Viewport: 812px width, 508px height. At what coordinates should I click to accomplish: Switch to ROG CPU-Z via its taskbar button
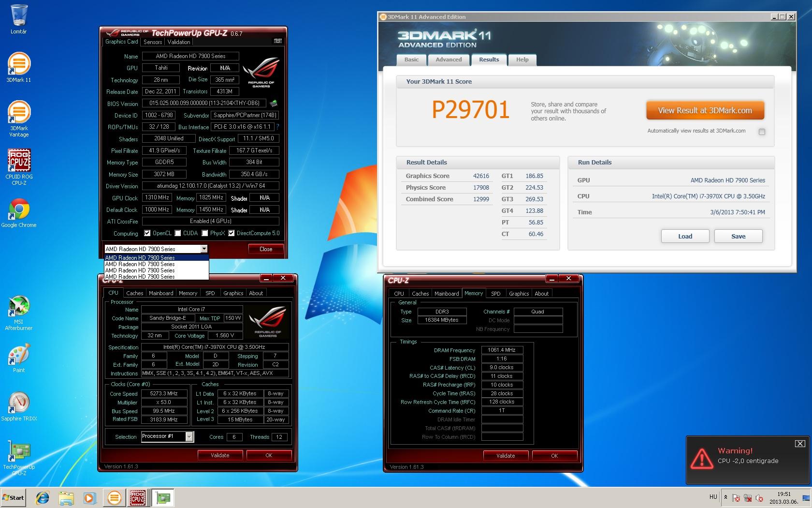[138, 497]
